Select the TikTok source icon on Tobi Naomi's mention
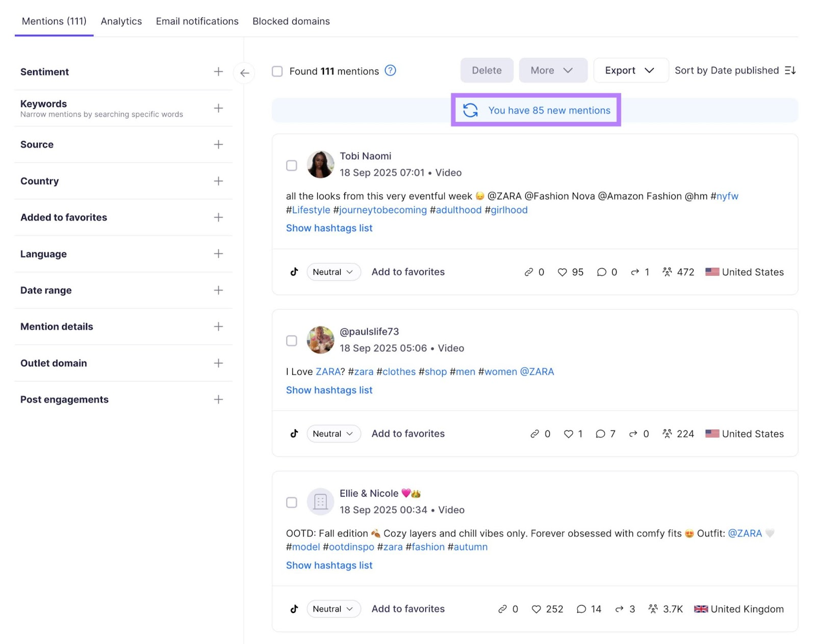The height and width of the screenshot is (644, 816). [x=294, y=272]
